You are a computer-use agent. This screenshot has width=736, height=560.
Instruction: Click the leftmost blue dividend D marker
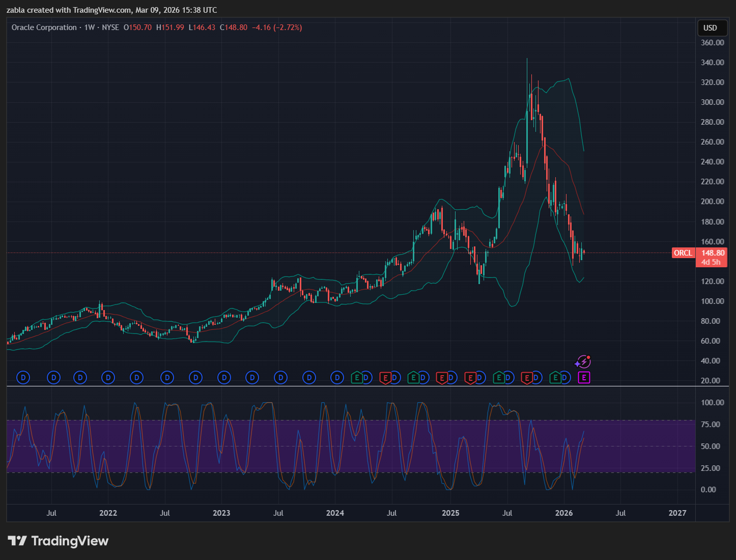point(23,378)
